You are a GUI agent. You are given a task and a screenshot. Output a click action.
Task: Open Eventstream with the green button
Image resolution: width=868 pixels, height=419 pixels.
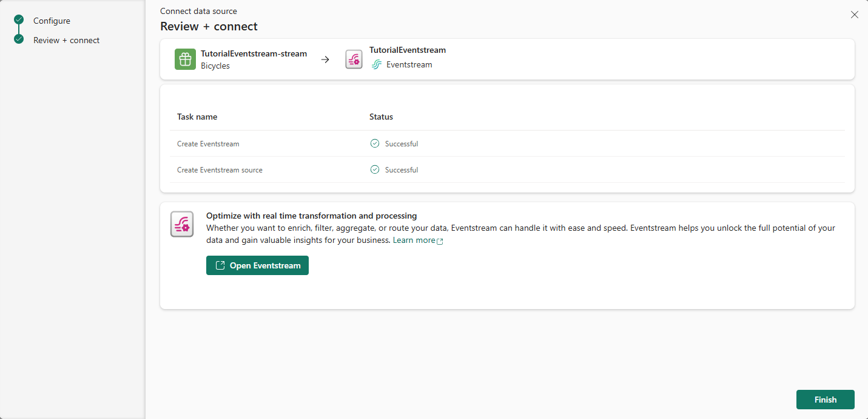(x=257, y=265)
